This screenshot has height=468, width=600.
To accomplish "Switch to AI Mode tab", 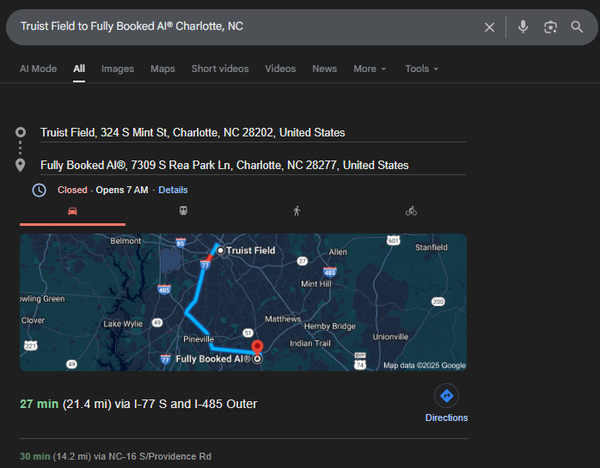I will tap(38, 69).
